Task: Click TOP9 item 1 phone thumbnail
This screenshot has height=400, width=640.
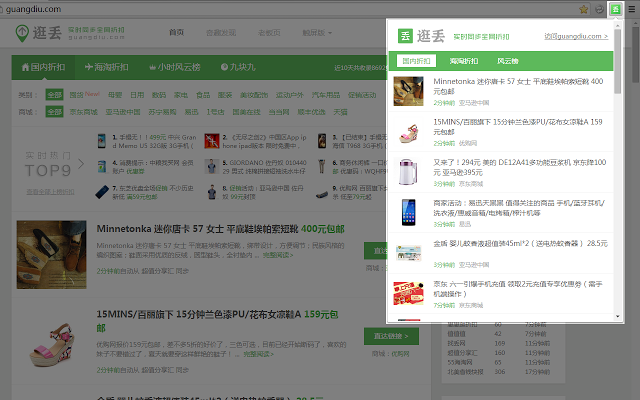Action: click(102, 141)
